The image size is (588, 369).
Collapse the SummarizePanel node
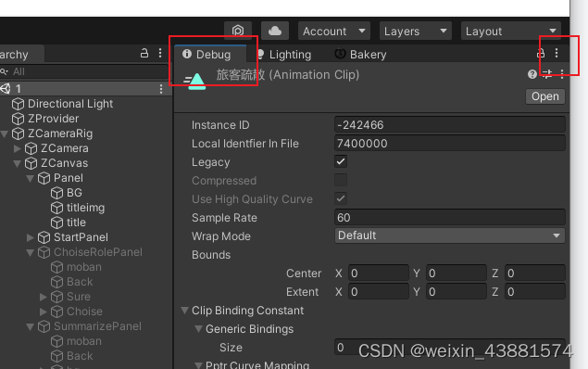30,326
